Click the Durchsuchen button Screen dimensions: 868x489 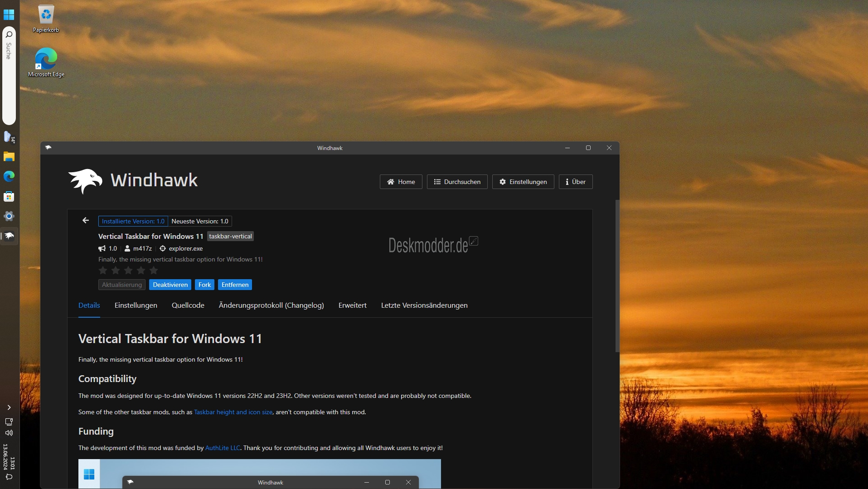457,182
